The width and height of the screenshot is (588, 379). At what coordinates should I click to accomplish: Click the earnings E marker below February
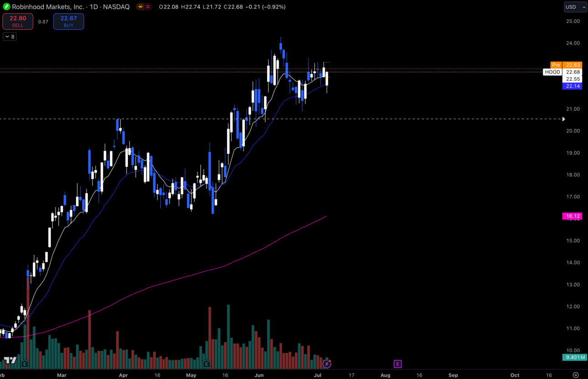[x=25, y=364]
